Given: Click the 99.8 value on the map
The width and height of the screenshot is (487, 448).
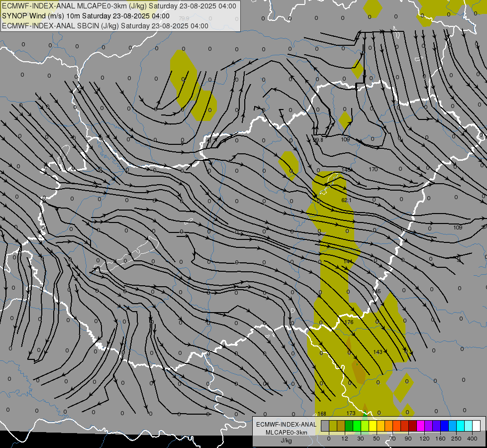Looking at the screenshot, I should tap(318, 140).
